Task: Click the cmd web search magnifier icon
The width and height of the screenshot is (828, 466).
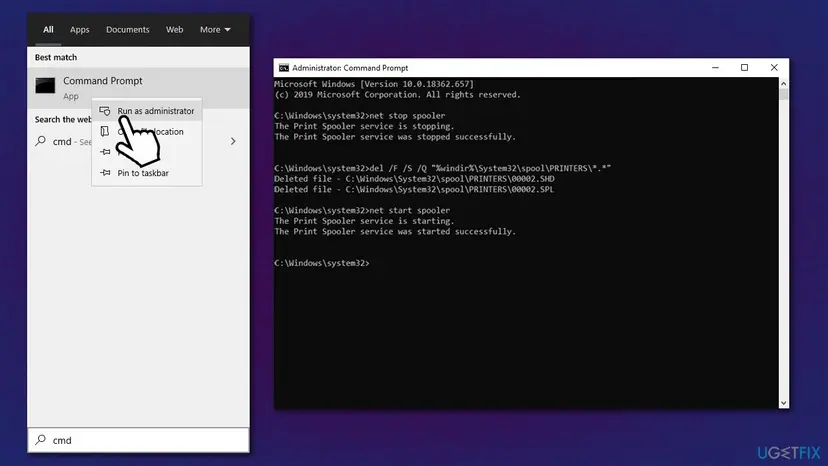Action: point(41,141)
